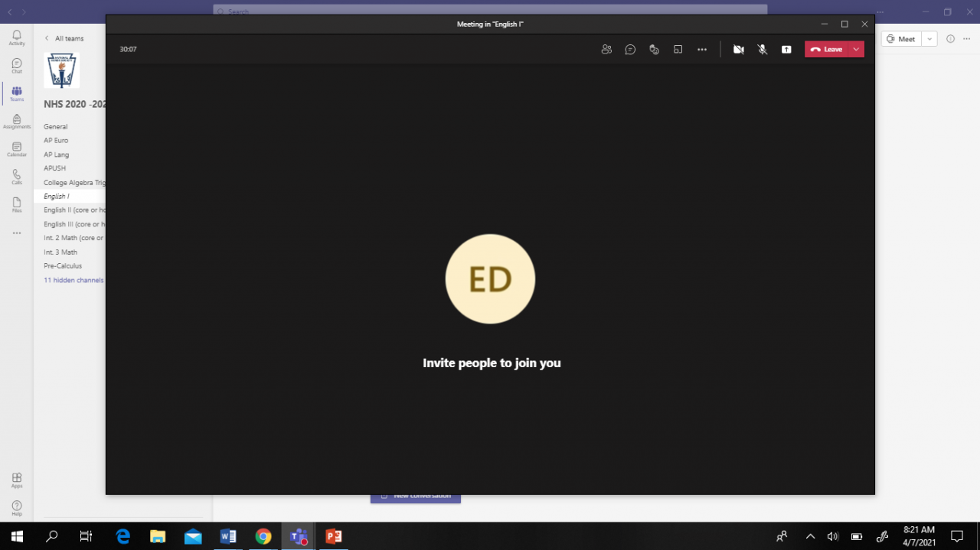Open Files in Teams sidebar

(x=17, y=205)
